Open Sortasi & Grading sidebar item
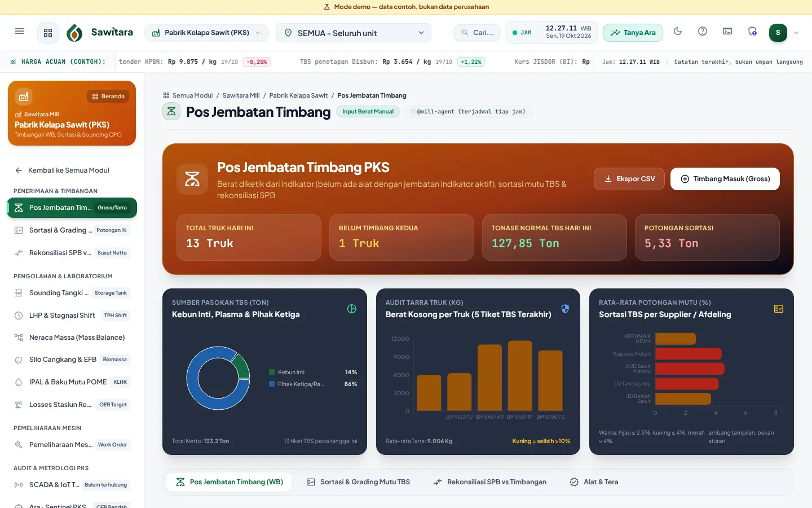Image resolution: width=812 pixels, height=508 pixels. tap(72, 230)
